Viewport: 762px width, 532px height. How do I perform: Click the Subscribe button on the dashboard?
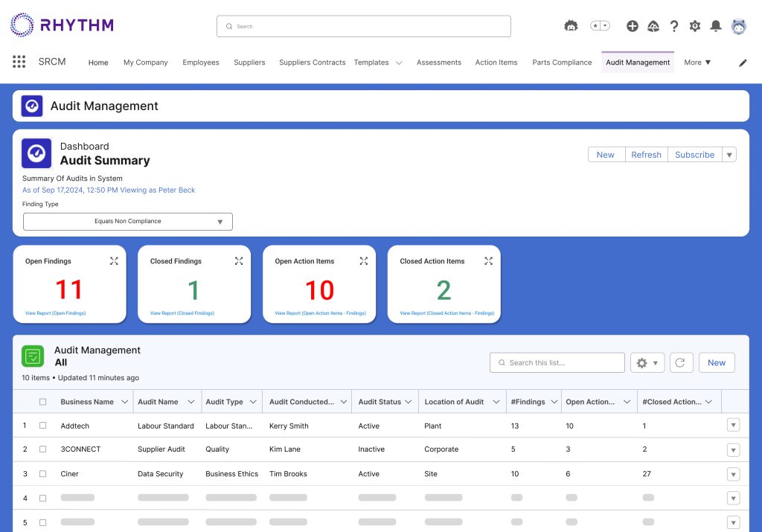694,154
